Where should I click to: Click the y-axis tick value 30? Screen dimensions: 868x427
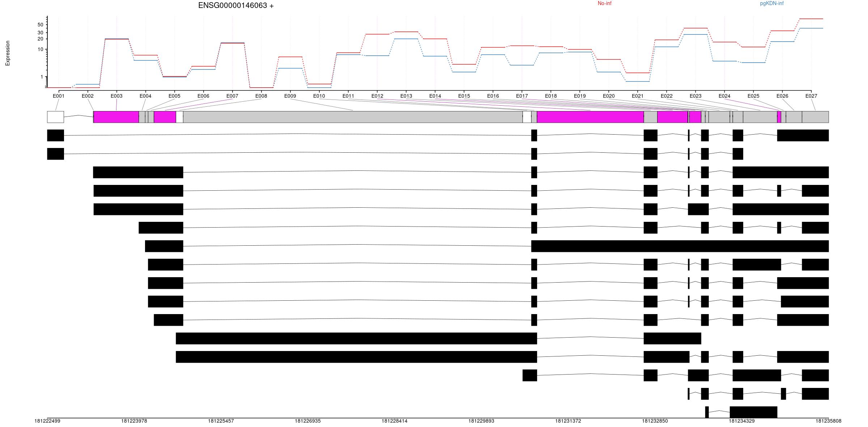[x=40, y=33]
